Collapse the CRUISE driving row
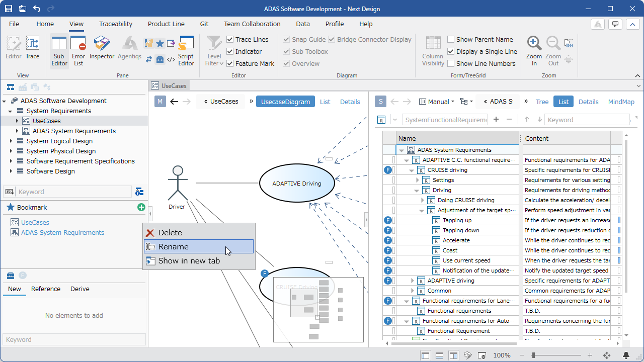Image resolution: width=644 pixels, height=362 pixels. click(412, 170)
